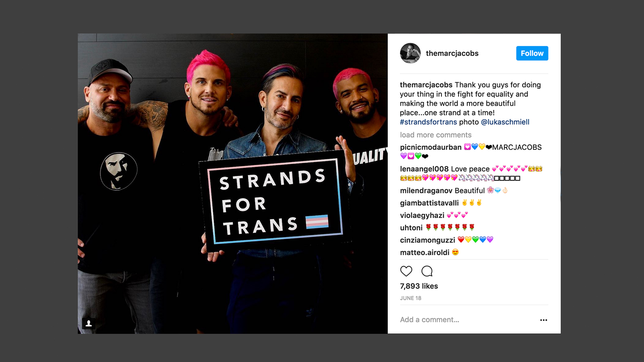This screenshot has width=644, height=362.
Task: Show tagged people via photo person icon
Action: [89, 323]
